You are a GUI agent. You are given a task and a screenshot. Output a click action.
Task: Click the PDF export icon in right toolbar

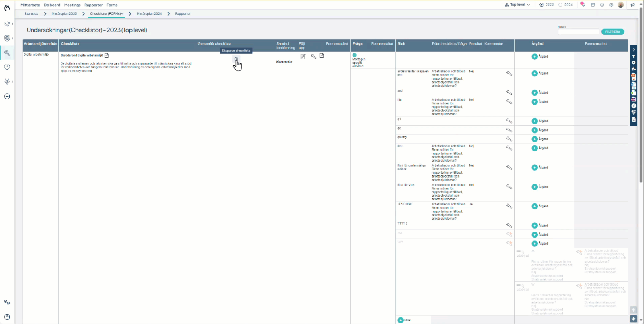point(634,77)
